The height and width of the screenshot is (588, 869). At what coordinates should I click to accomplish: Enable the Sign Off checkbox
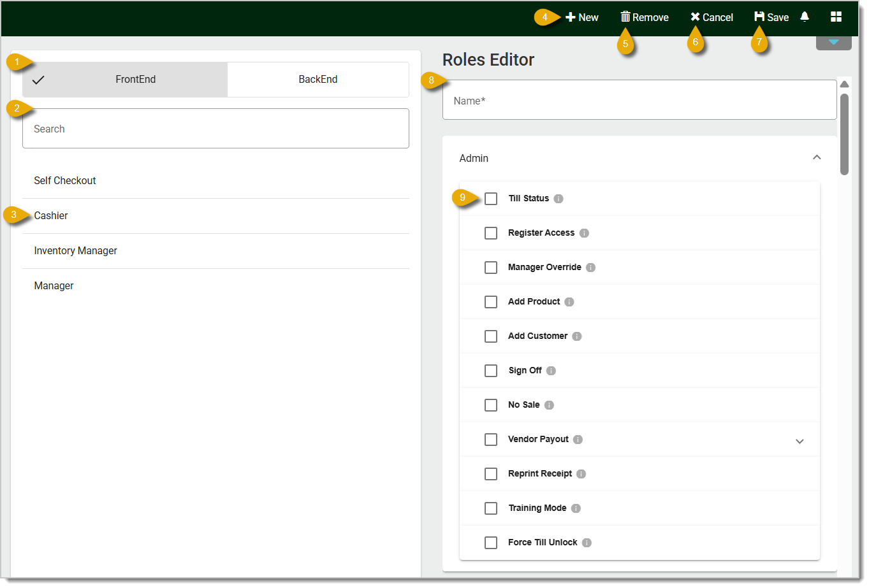[x=491, y=371]
